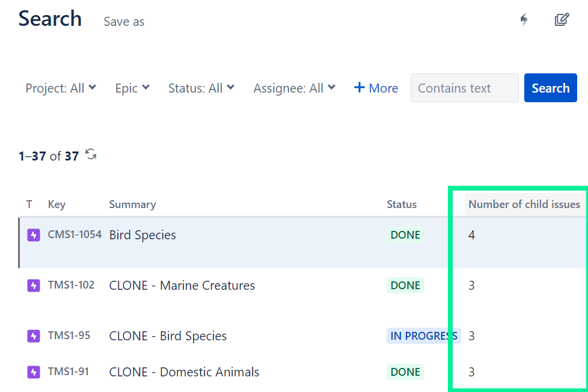Click the epic icon beside TMS1-91
This screenshot has width=588, height=392.
34,372
